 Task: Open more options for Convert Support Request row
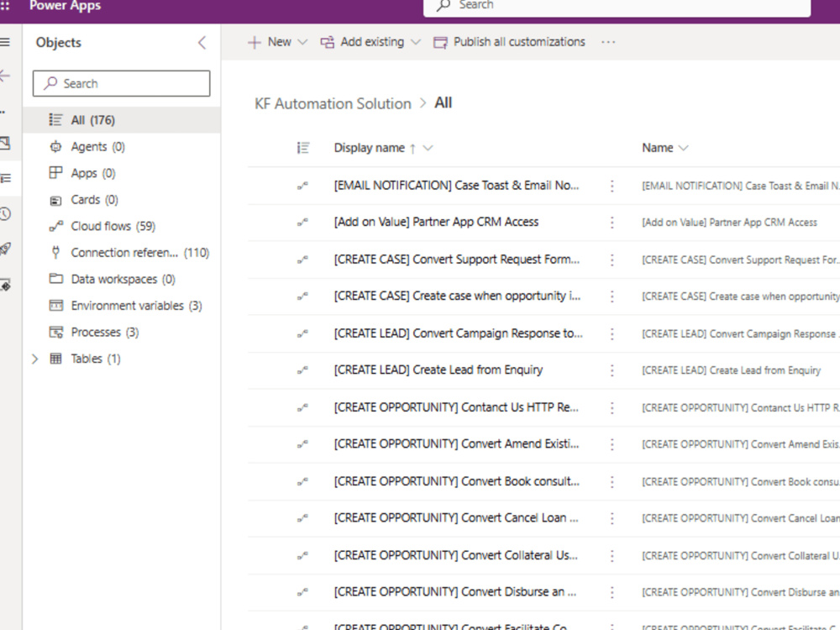coord(612,260)
